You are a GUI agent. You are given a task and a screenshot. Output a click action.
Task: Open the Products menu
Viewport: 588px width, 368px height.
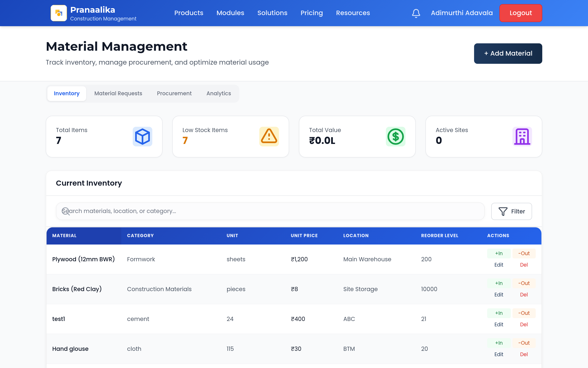(189, 13)
